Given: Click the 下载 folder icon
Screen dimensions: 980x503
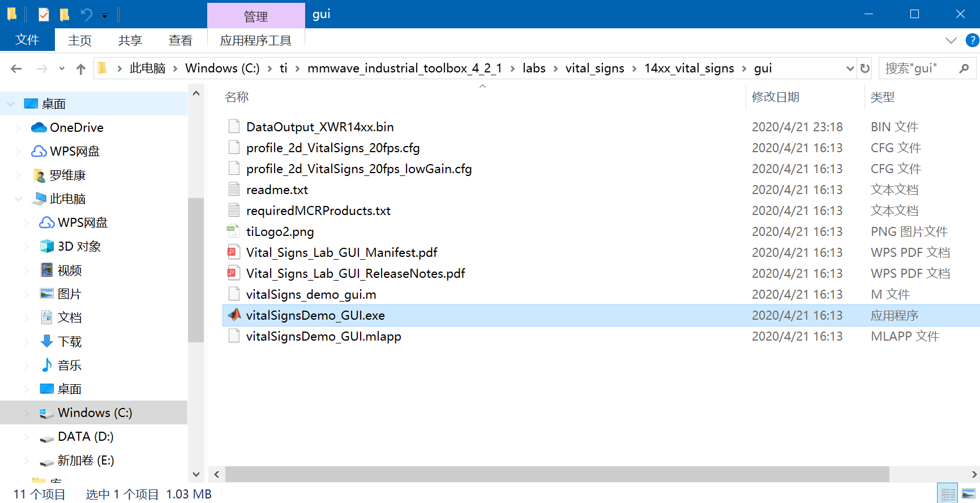Looking at the screenshot, I should pyautogui.click(x=47, y=341).
